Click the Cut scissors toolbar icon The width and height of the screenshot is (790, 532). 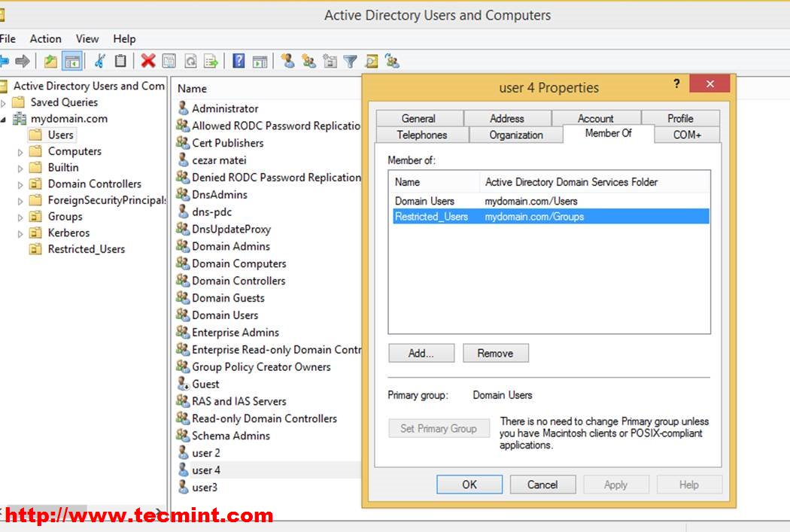pyautogui.click(x=99, y=61)
